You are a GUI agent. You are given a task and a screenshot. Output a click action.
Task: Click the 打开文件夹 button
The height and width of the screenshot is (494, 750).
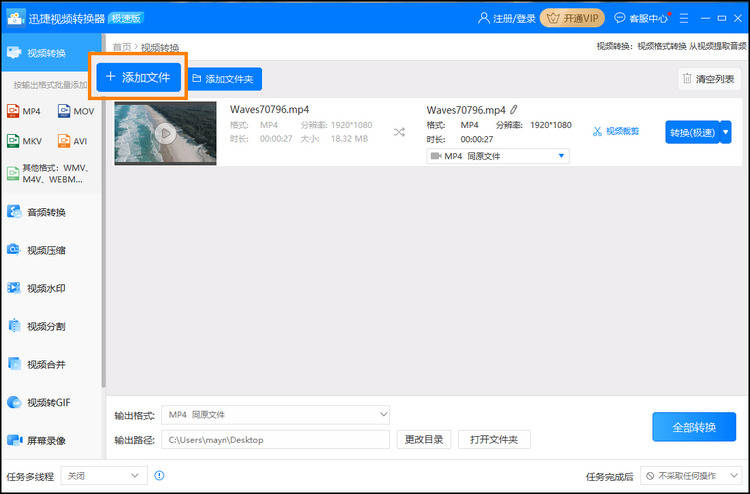(494, 439)
